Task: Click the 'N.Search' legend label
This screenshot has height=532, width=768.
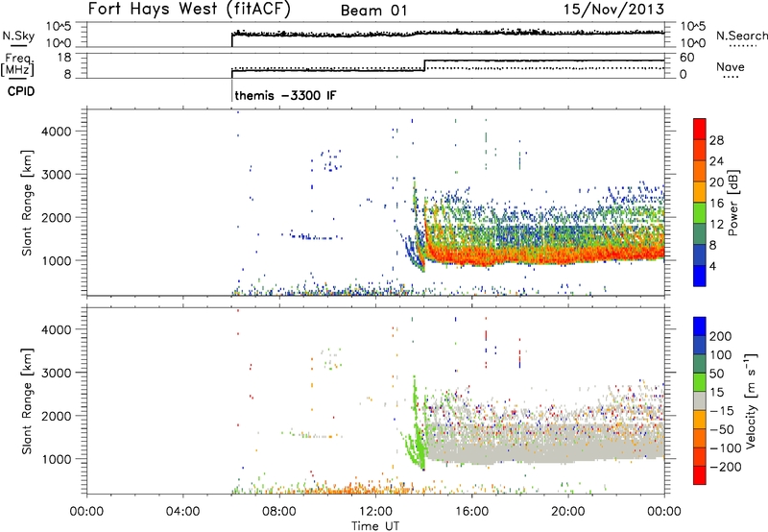Action: coord(741,36)
